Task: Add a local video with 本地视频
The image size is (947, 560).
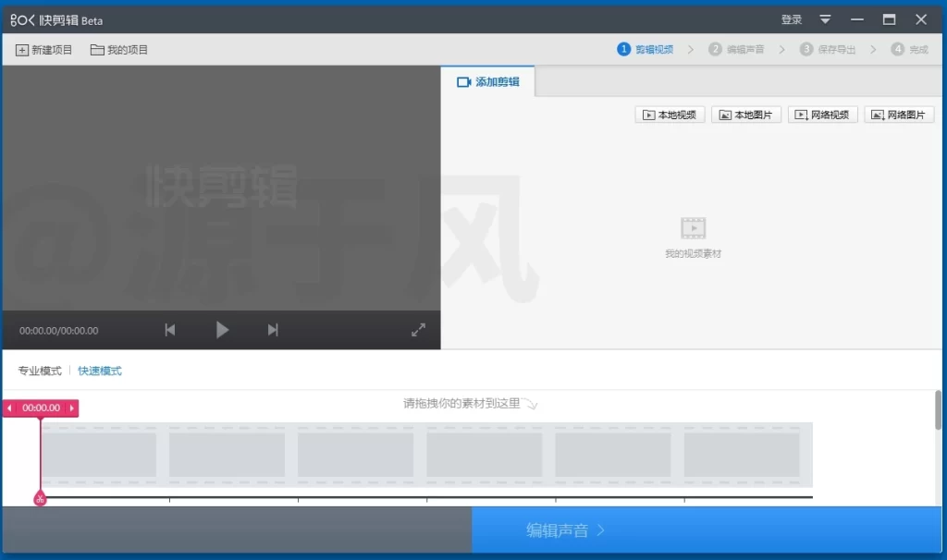Action: 670,115
